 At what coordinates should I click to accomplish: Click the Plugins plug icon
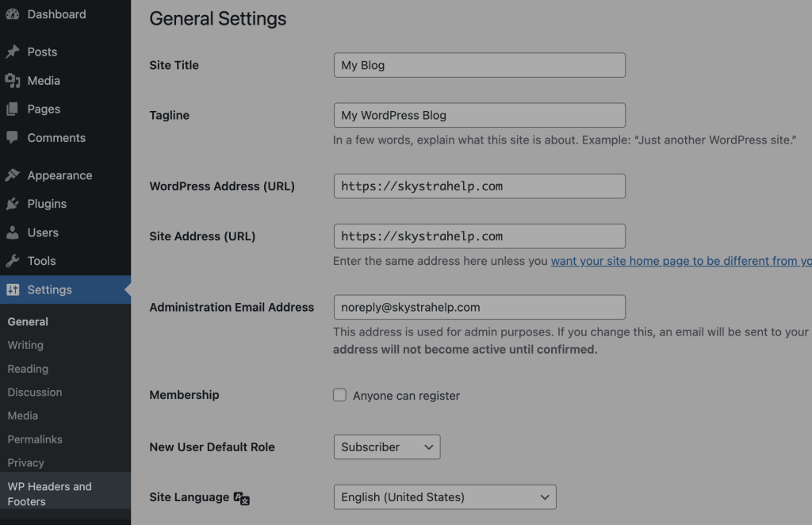coord(13,204)
